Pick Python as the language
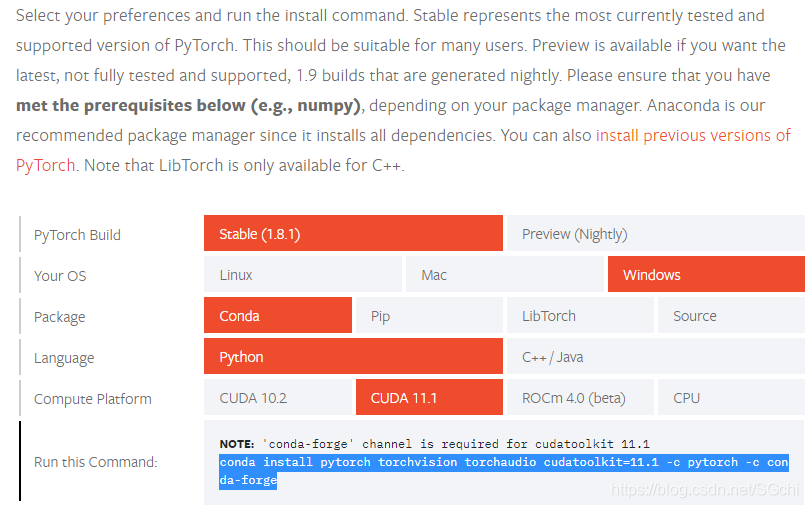Viewport: 808px width, 508px height. click(x=353, y=357)
